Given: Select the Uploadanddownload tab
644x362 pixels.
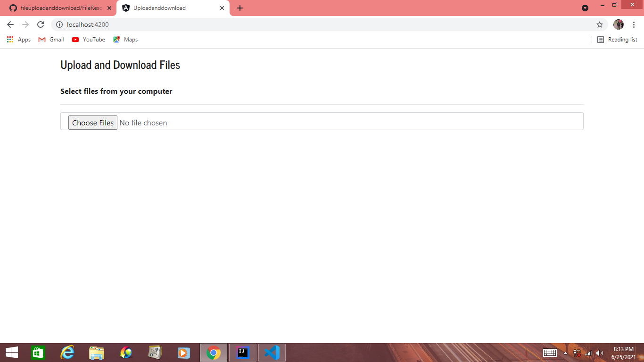Looking at the screenshot, I should pos(160,8).
